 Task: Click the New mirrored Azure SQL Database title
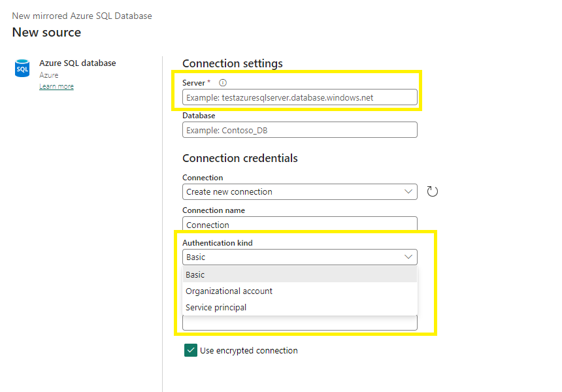82,16
